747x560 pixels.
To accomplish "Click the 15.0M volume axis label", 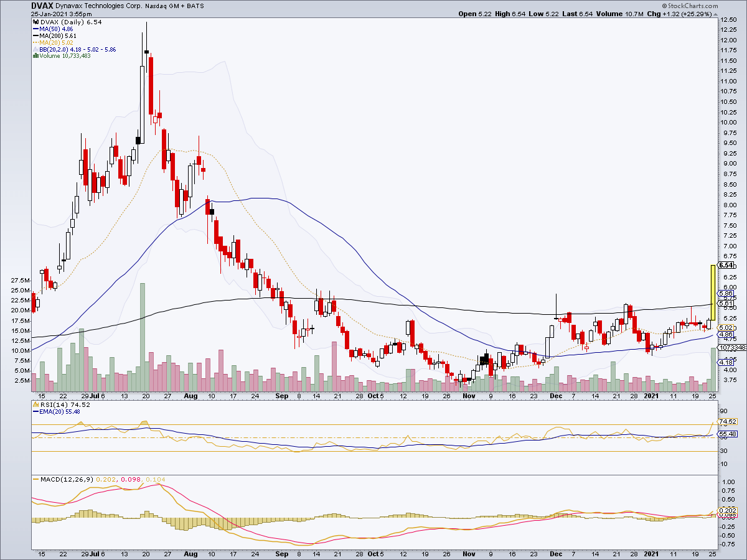I will point(21,330).
